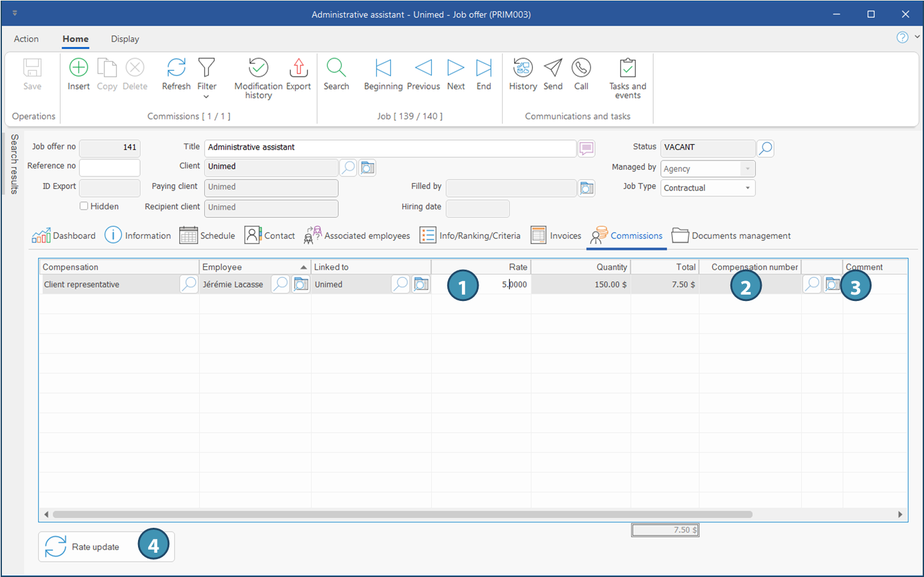
Task: Click the horizontal scrollbar right arrow
Action: 900,514
